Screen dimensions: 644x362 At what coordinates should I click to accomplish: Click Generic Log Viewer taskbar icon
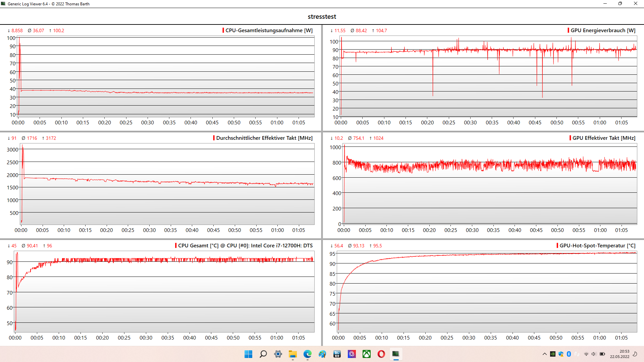point(396,354)
